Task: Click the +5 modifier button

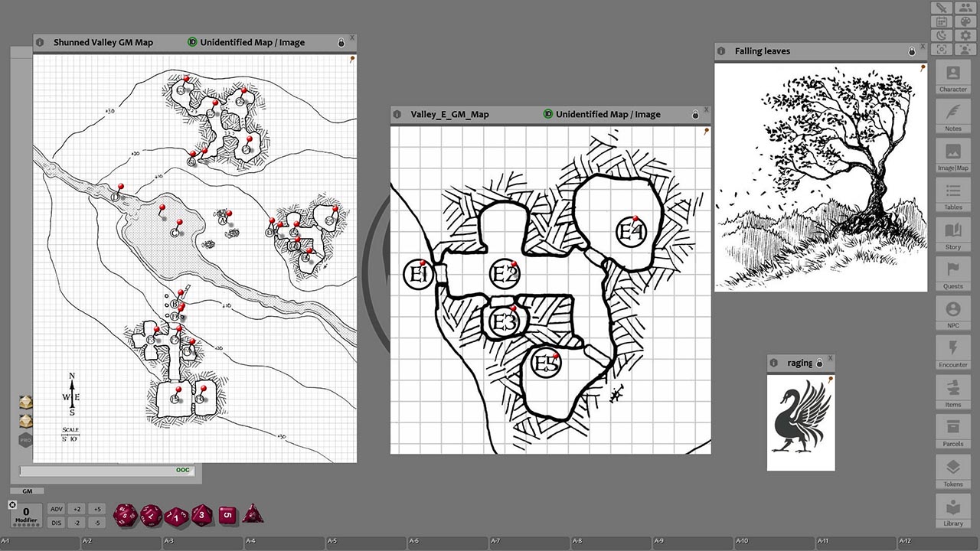Action: [96, 509]
